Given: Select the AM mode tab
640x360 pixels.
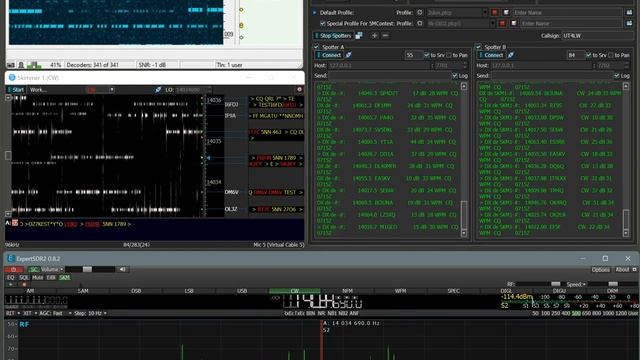Looking at the screenshot, I should tap(30, 291).
